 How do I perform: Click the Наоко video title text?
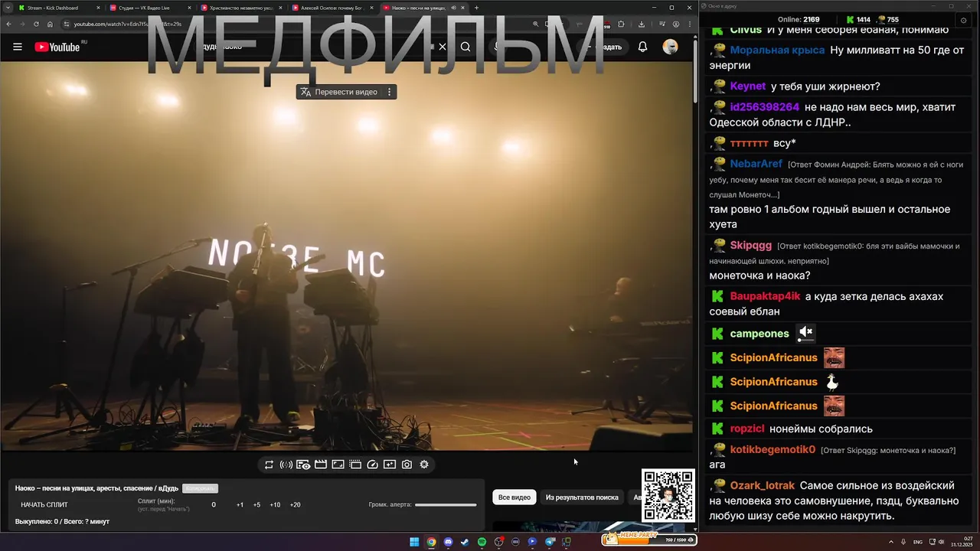click(96, 488)
